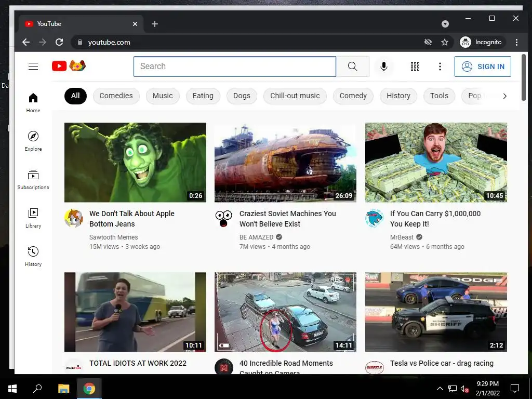Open the Sawtooth Memes channel name

[114, 237]
